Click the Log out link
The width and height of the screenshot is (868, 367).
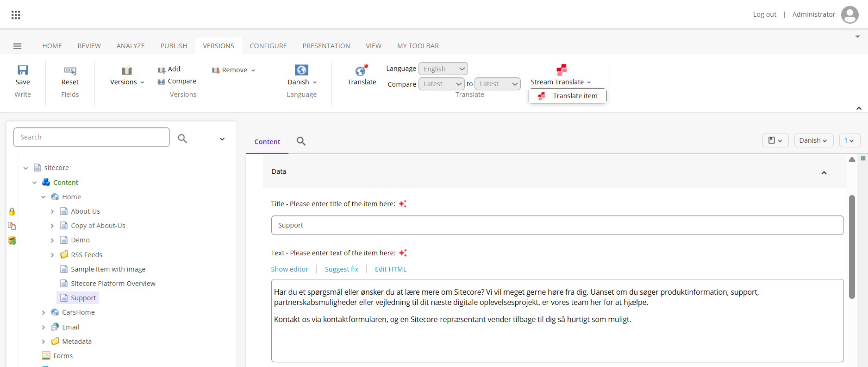pyautogui.click(x=765, y=14)
